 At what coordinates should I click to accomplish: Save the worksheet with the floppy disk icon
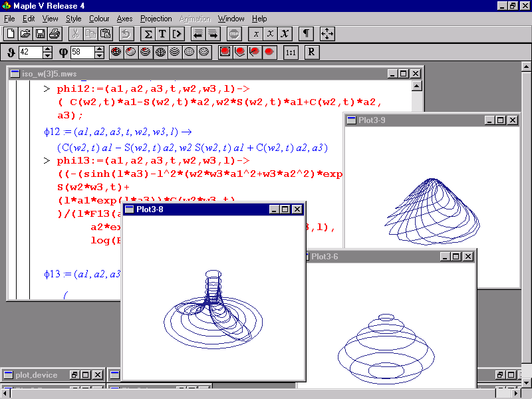tap(40, 34)
